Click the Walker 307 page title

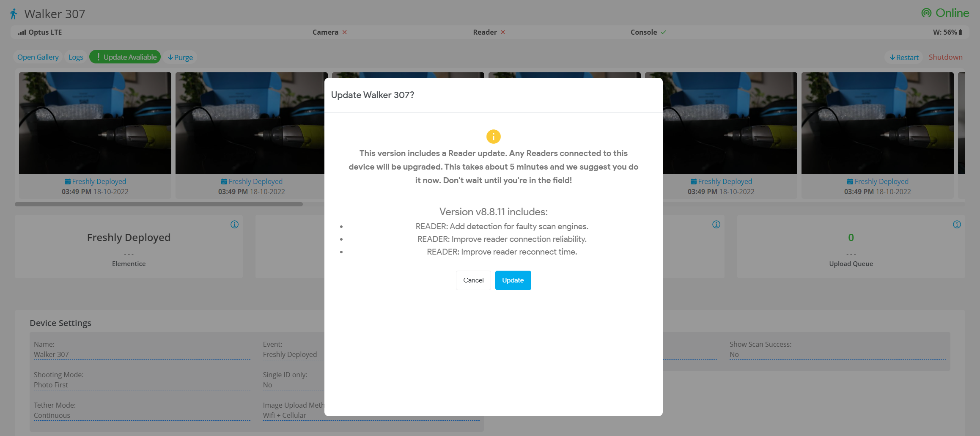tap(55, 14)
